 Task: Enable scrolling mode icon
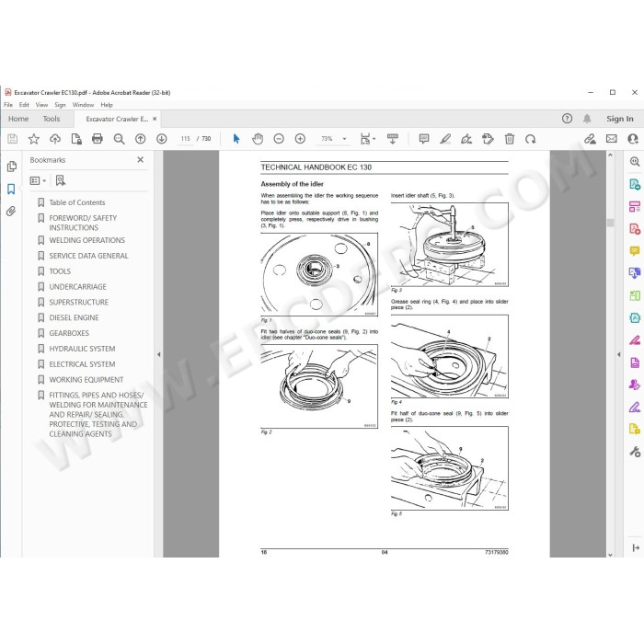pos(393,139)
